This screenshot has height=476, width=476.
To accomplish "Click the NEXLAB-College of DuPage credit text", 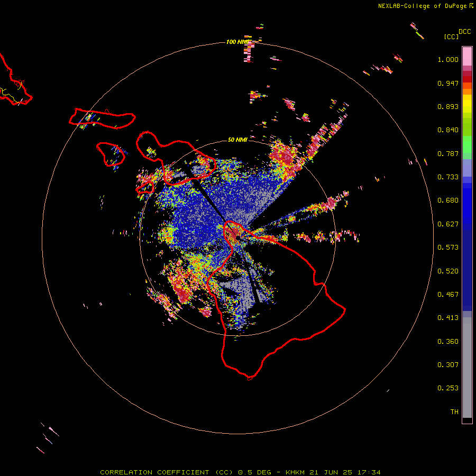I will (x=422, y=6).
